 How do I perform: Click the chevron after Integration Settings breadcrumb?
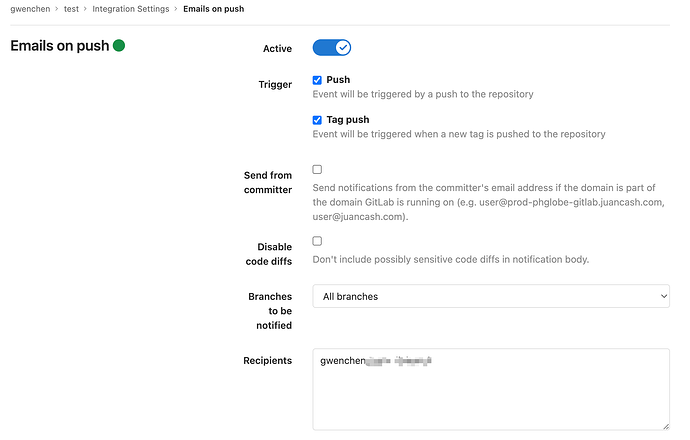click(176, 9)
